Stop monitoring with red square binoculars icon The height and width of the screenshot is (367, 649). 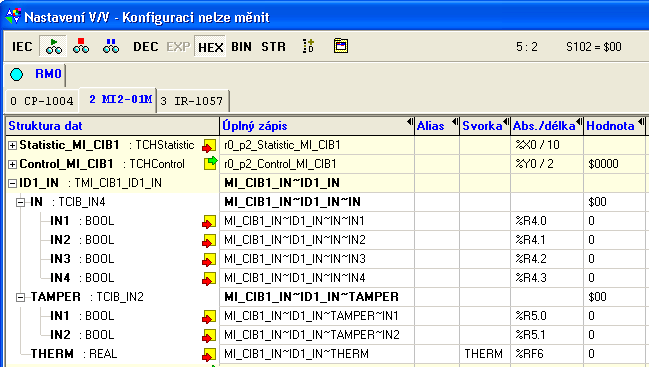(81, 46)
